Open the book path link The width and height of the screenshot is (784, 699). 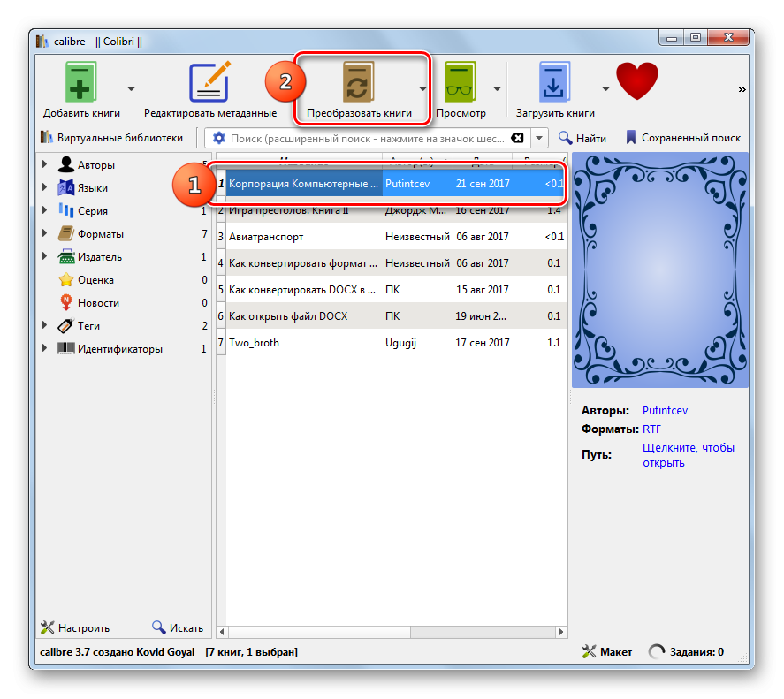pyautogui.click(x=688, y=455)
